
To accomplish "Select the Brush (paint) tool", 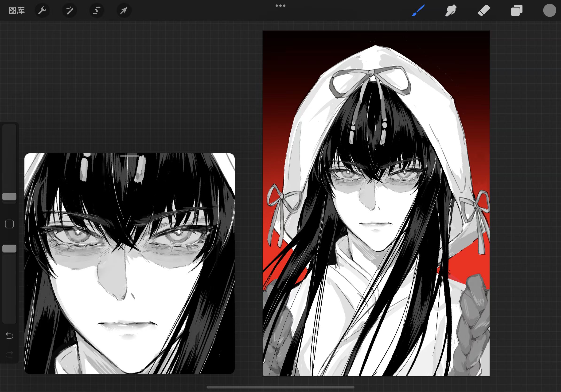I will click(418, 11).
